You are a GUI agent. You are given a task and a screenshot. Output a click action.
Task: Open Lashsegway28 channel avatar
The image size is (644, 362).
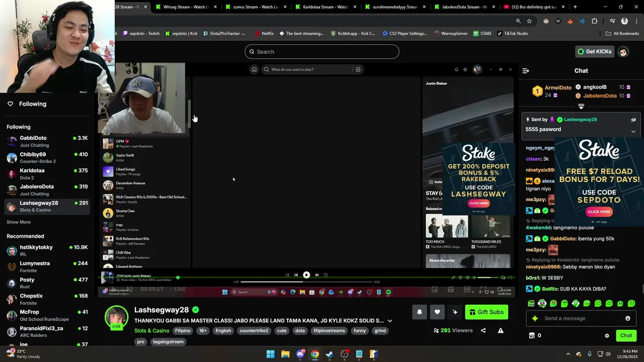116,318
